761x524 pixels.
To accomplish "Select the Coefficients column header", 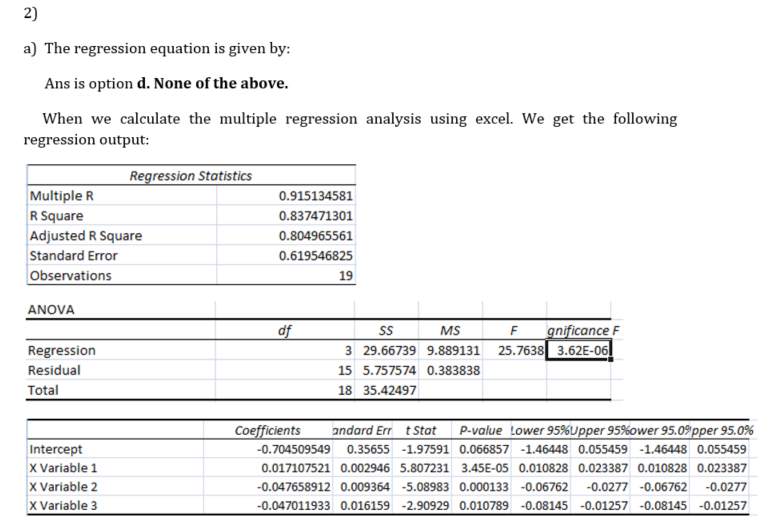I will coord(266,430).
